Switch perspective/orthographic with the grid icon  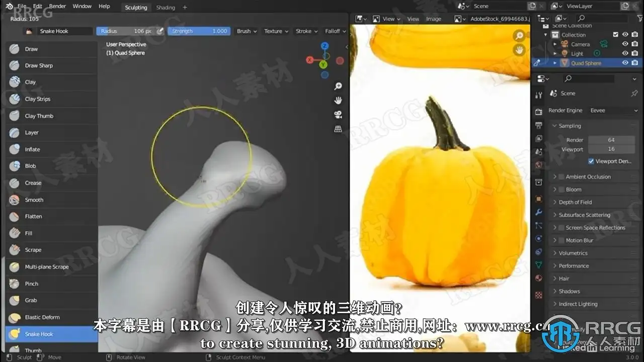tap(338, 129)
